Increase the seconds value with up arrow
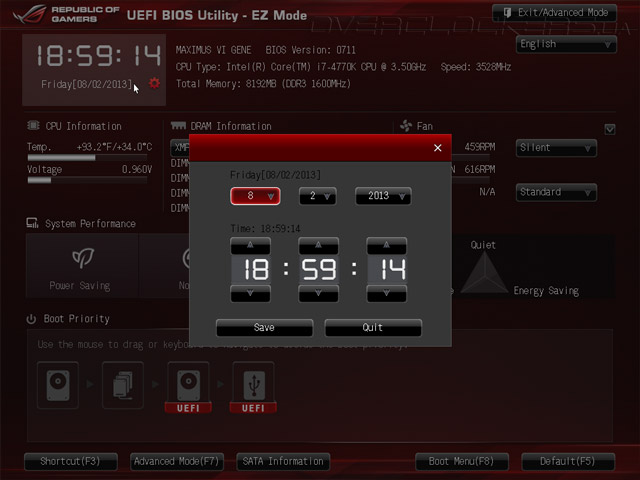Screen dimensions: 640x480 [387, 246]
